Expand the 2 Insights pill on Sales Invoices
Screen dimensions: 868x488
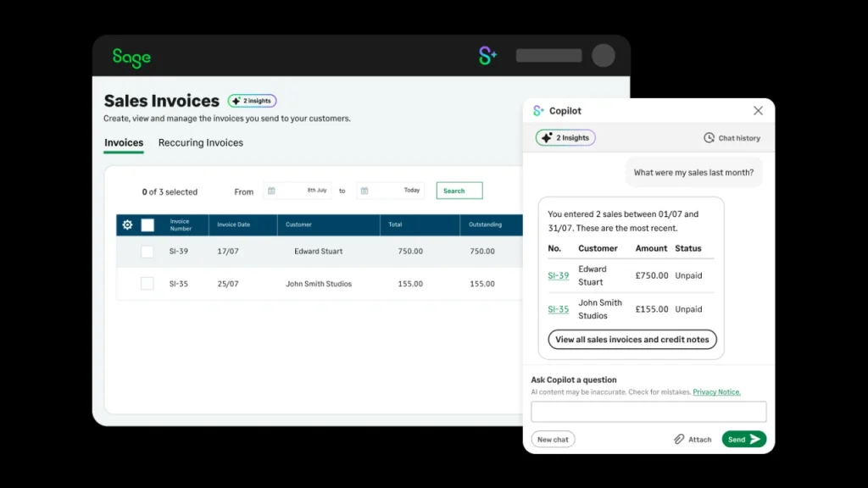click(x=252, y=100)
